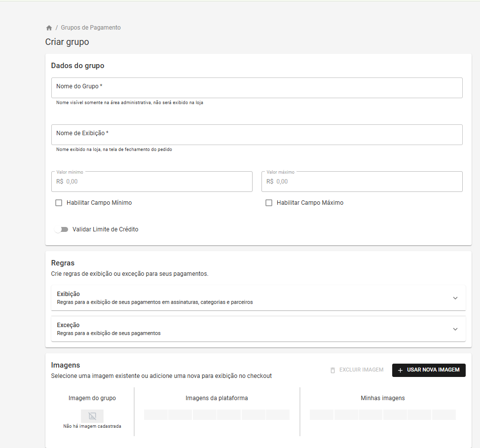
Task: Click the Exceção panel title
Action: pyautogui.click(x=68, y=325)
